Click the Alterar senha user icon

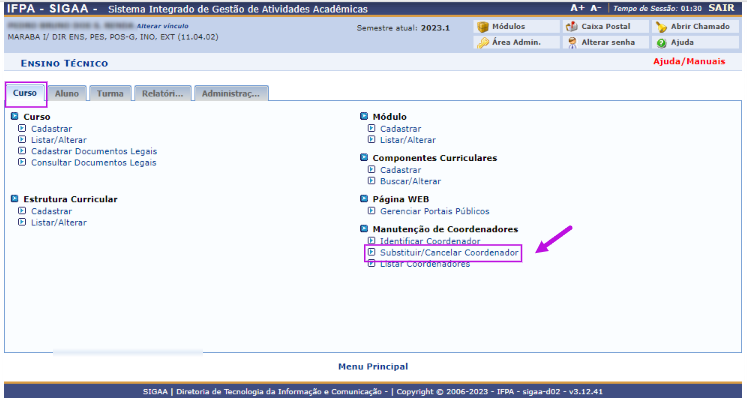click(572, 43)
